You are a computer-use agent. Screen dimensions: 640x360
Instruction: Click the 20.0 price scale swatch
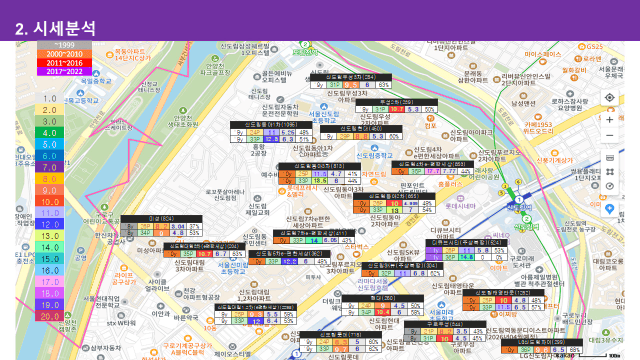coord(49,316)
